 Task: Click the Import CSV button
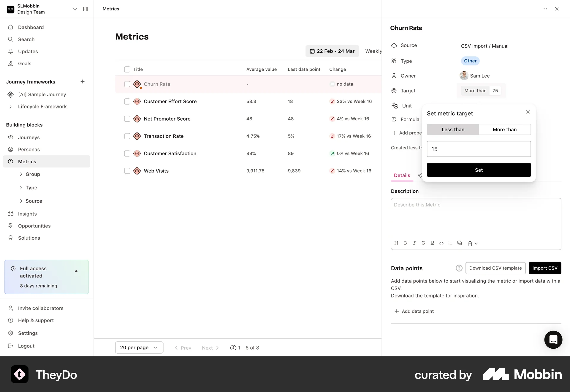pyautogui.click(x=545, y=268)
